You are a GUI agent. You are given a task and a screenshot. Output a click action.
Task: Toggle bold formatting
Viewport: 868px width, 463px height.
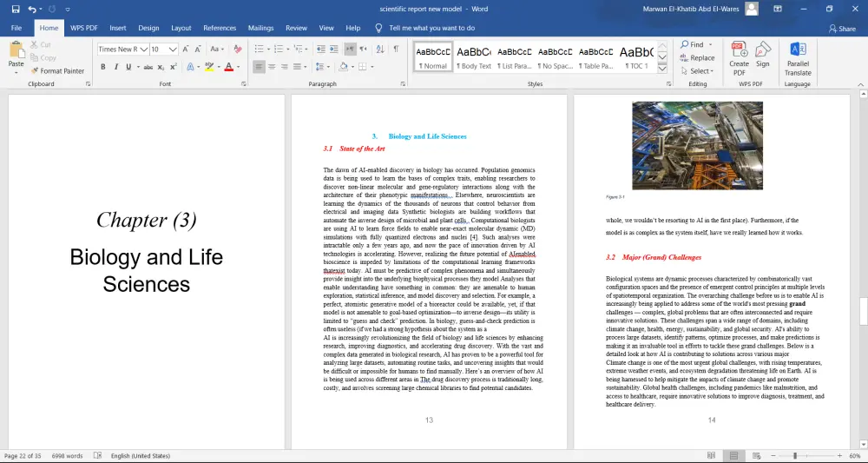[x=103, y=67]
